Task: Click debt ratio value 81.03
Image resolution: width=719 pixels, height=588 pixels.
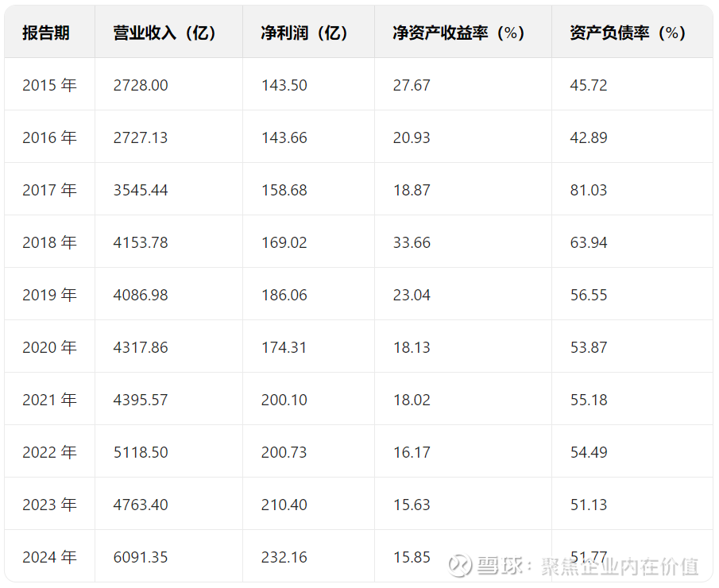Action: pos(589,190)
